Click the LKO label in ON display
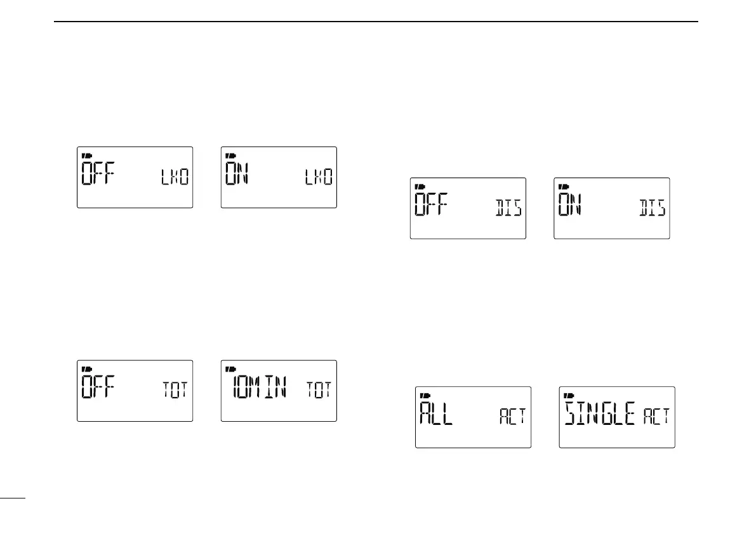This screenshot has height=534, width=756. [x=319, y=177]
